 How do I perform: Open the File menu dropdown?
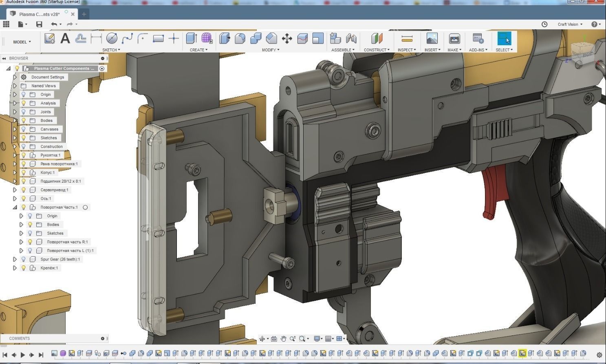pyautogui.click(x=23, y=24)
